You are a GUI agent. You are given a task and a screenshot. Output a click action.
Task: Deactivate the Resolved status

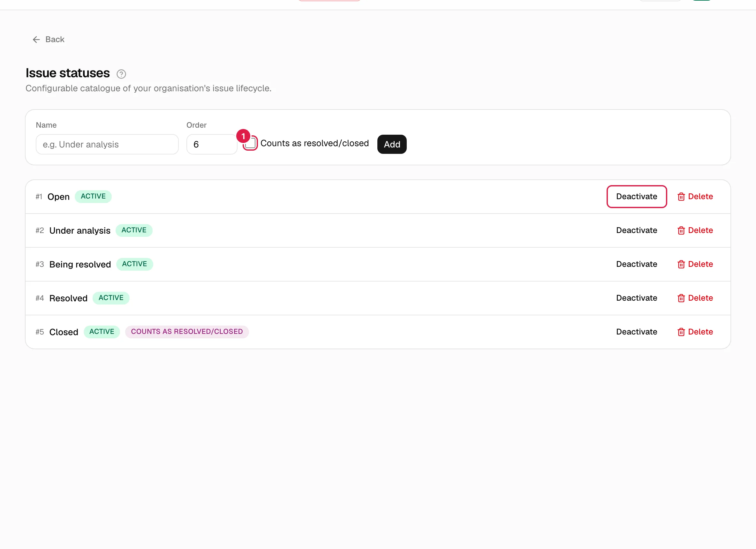(636, 298)
